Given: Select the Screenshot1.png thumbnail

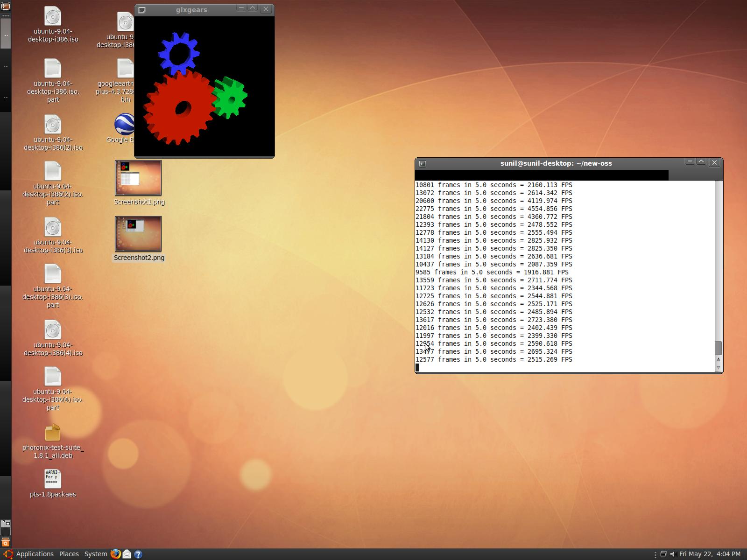Looking at the screenshot, I should click(138, 178).
